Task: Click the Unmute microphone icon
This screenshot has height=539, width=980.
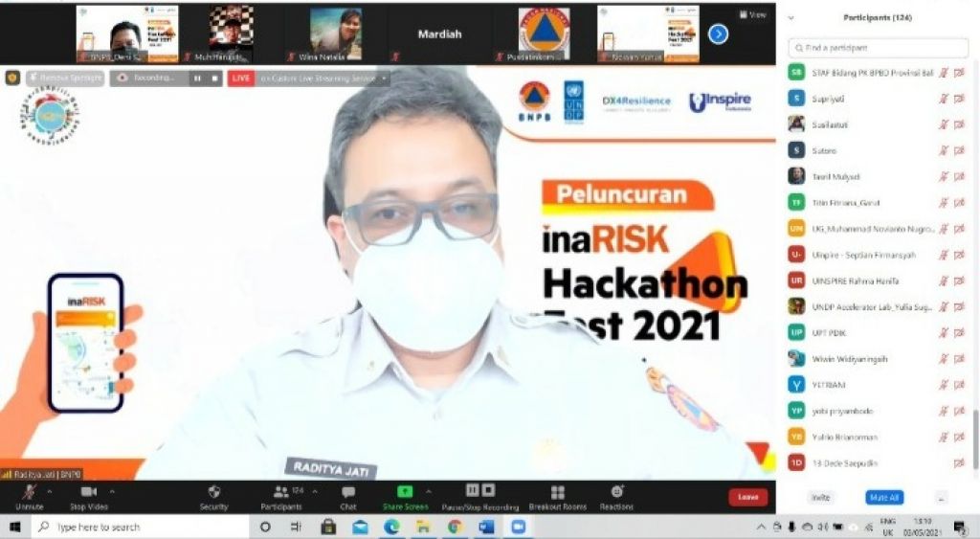Action: (29, 491)
